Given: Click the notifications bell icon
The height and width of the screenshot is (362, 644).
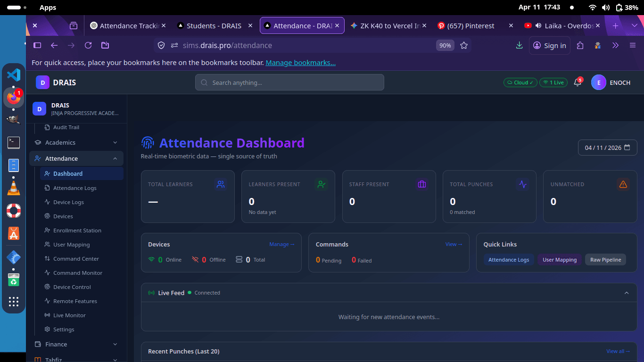Looking at the screenshot, I should point(577,82).
